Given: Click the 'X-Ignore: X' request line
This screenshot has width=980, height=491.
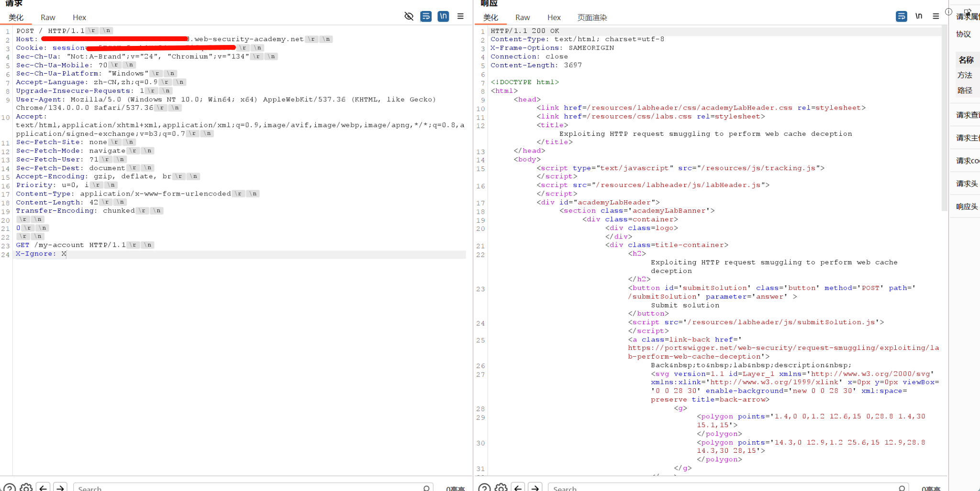Looking at the screenshot, I should coord(41,253).
